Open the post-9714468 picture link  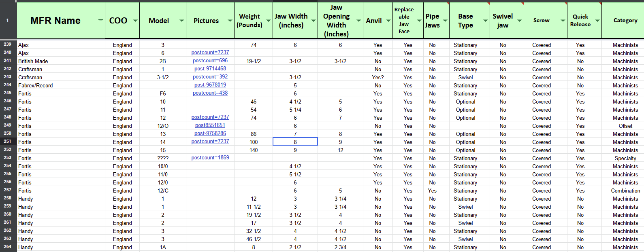(210, 69)
